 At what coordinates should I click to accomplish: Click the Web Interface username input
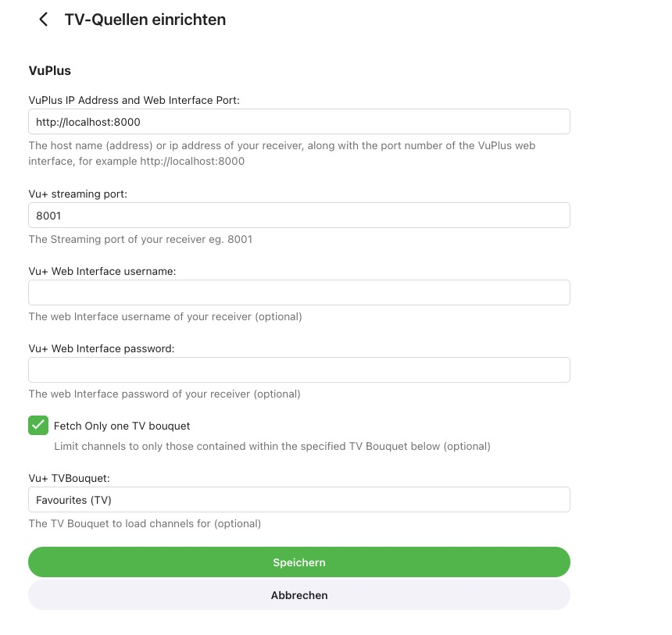click(x=298, y=293)
